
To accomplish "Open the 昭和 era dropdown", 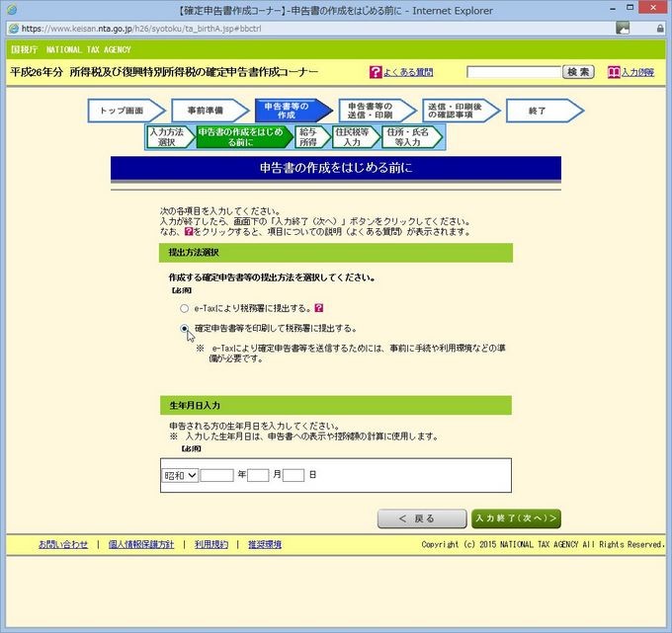I will (x=180, y=475).
